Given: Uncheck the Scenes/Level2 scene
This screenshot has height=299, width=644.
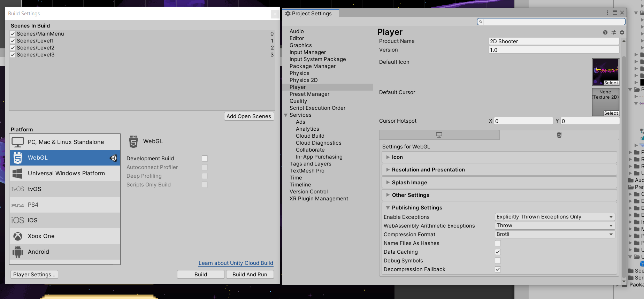Looking at the screenshot, I should coord(13,48).
